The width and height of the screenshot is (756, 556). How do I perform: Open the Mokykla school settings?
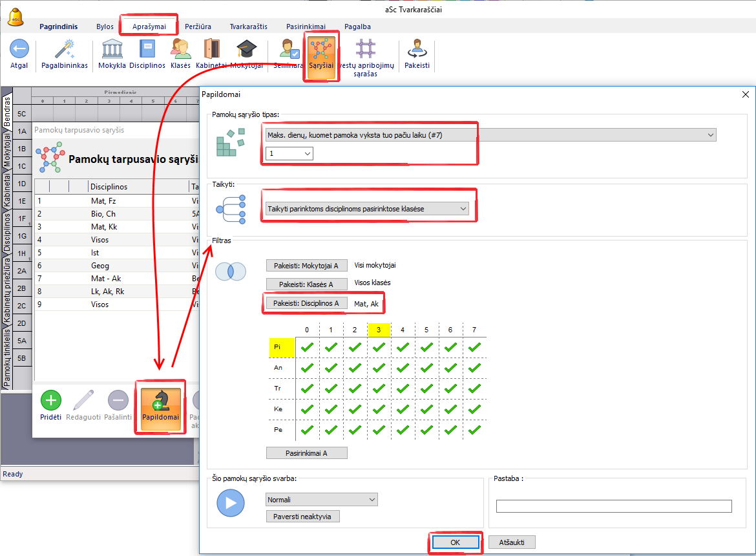click(112, 50)
